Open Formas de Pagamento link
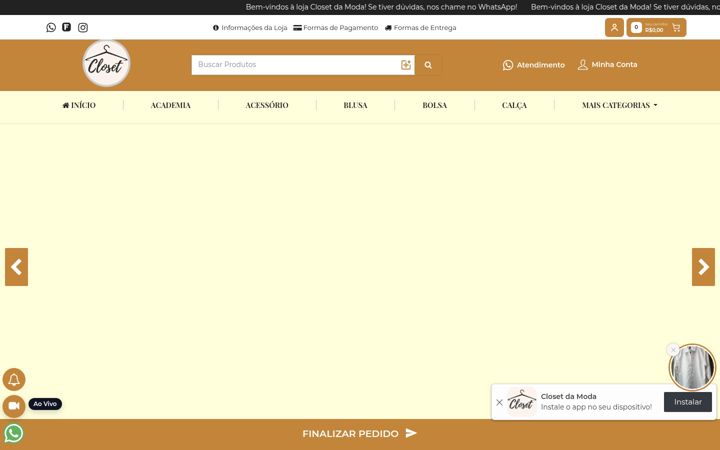720x450 pixels. click(x=336, y=28)
